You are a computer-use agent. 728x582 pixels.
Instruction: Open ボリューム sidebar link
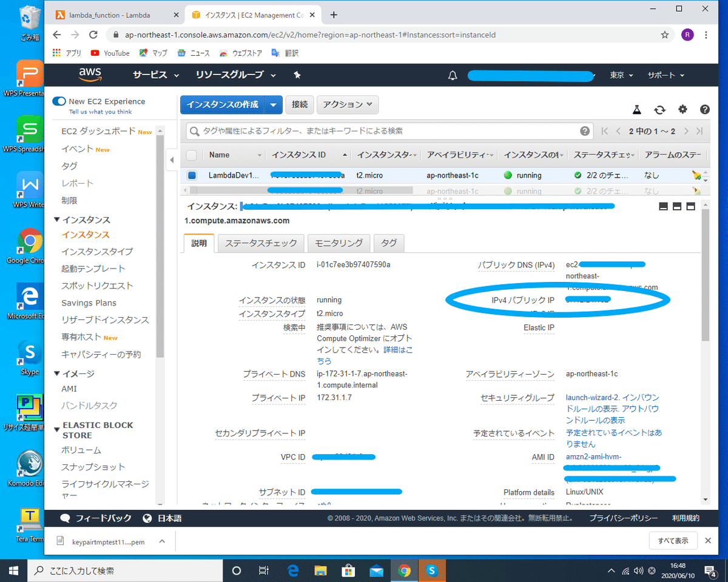(x=81, y=450)
